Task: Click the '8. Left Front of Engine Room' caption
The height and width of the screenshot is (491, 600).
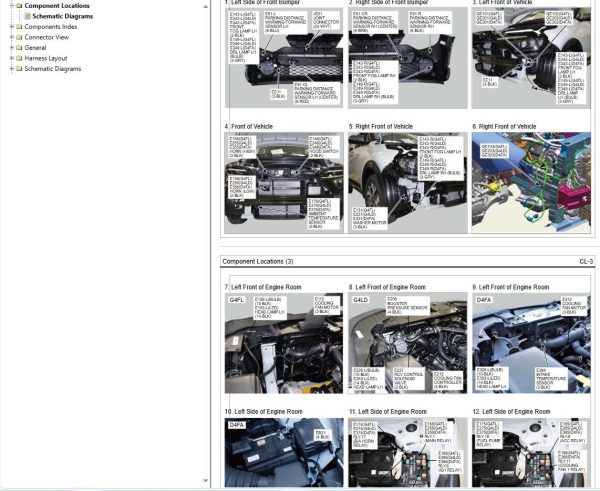Action: 387,287
